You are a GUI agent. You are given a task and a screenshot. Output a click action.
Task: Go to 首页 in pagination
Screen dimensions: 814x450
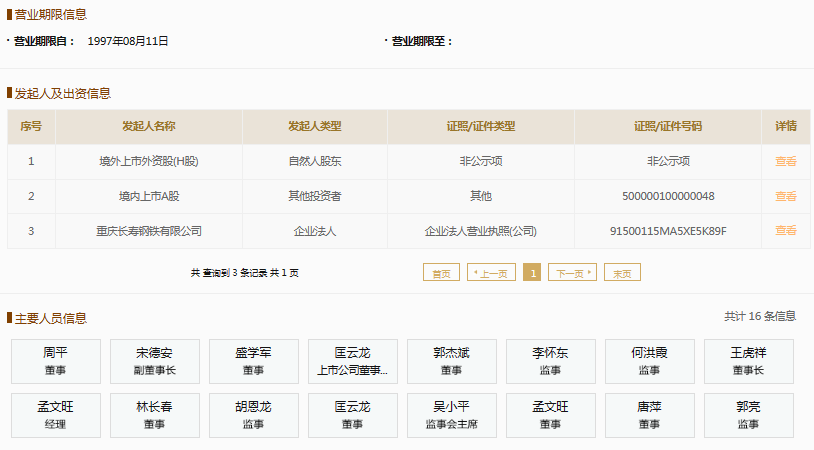click(441, 273)
